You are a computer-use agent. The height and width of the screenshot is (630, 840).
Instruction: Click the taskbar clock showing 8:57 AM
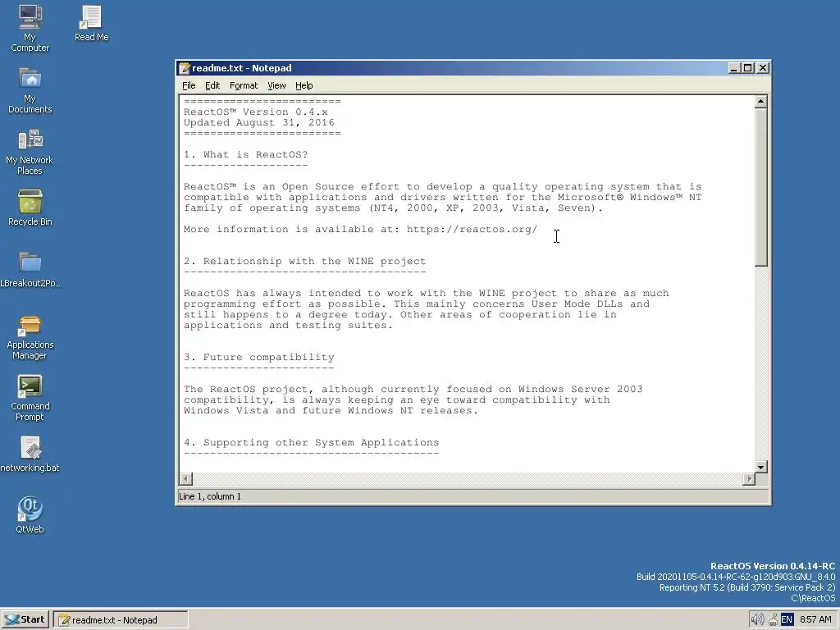pyautogui.click(x=815, y=619)
